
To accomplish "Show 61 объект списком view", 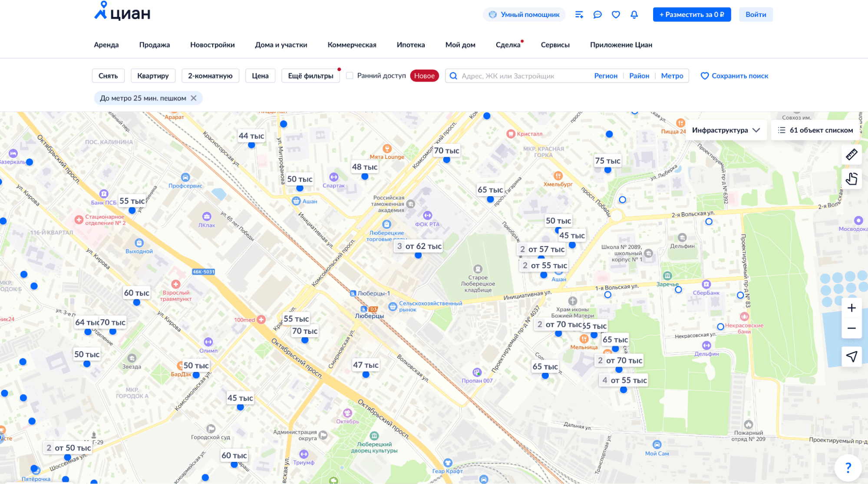I will (815, 130).
